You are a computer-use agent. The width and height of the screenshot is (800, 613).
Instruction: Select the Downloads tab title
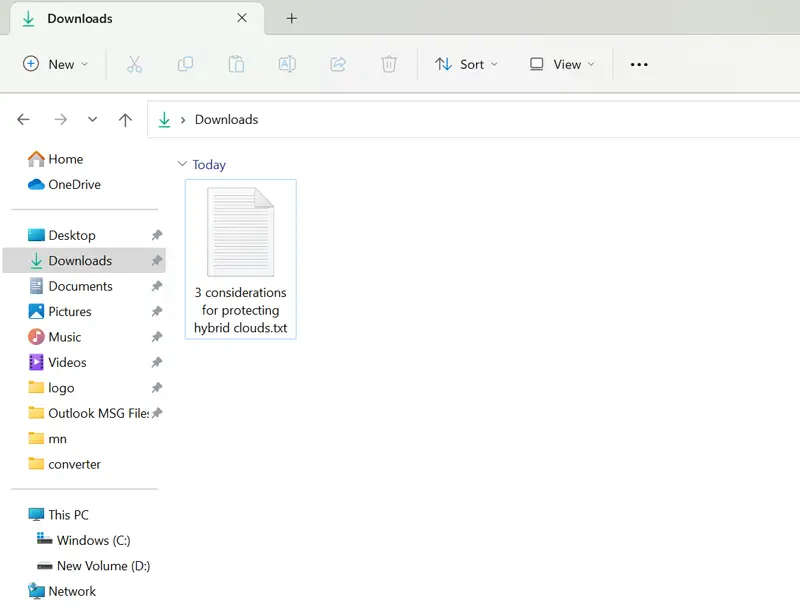(80, 18)
